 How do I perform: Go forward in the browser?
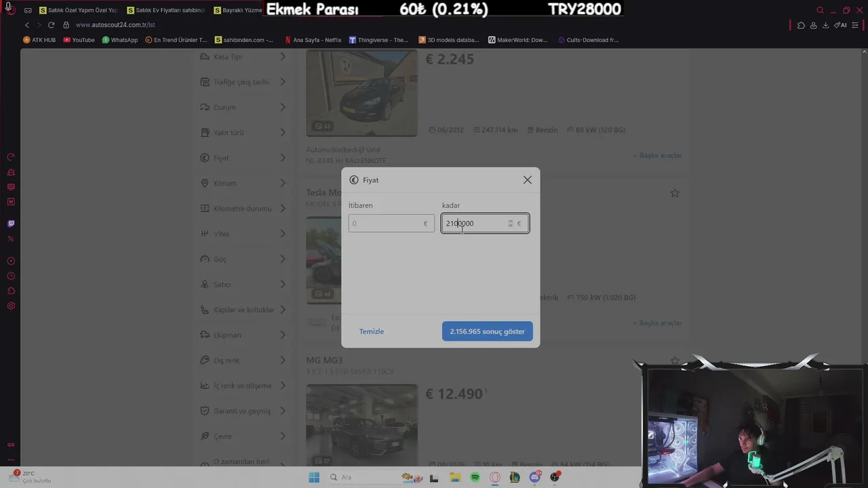pyautogui.click(x=39, y=25)
